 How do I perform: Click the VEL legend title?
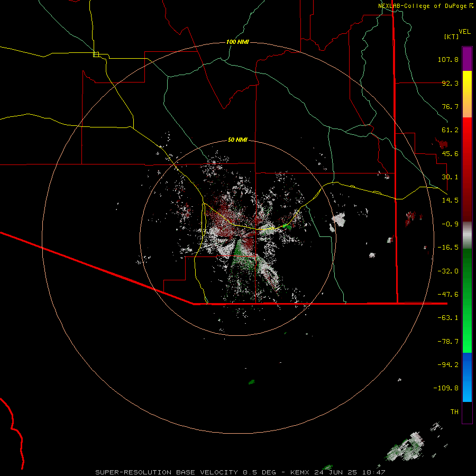464,31
